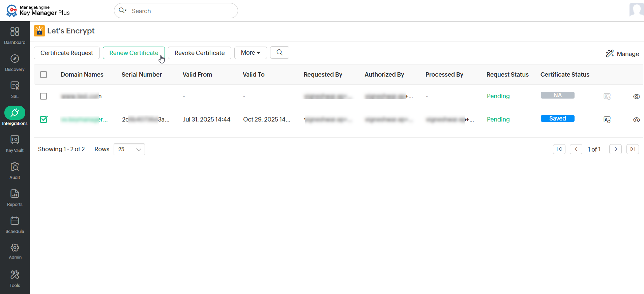The width and height of the screenshot is (644, 294).
Task: Click certificate action icon in NA row
Action: (x=607, y=96)
